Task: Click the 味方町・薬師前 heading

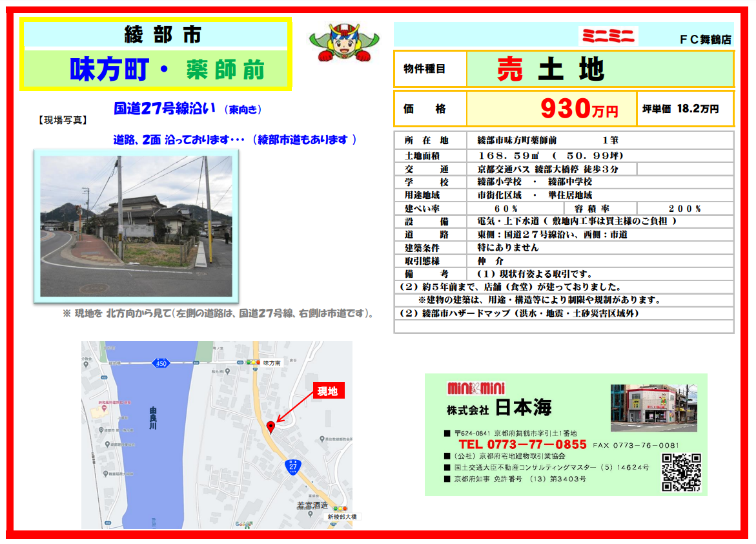Action: 167,69
